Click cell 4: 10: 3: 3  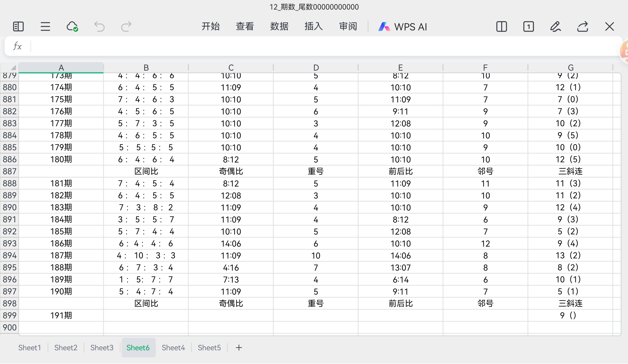pos(146,256)
